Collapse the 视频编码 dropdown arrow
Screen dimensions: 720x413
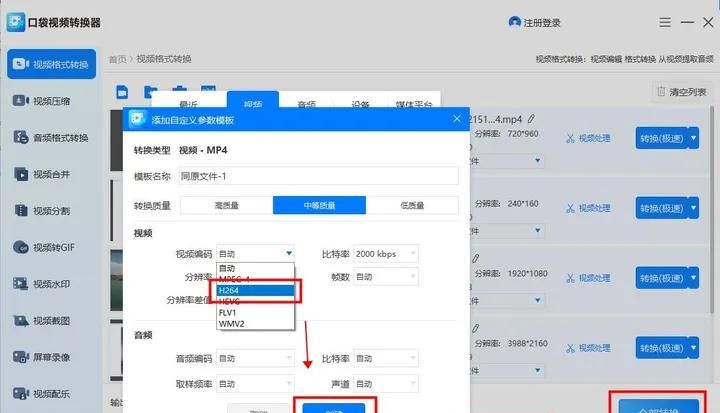coord(289,253)
